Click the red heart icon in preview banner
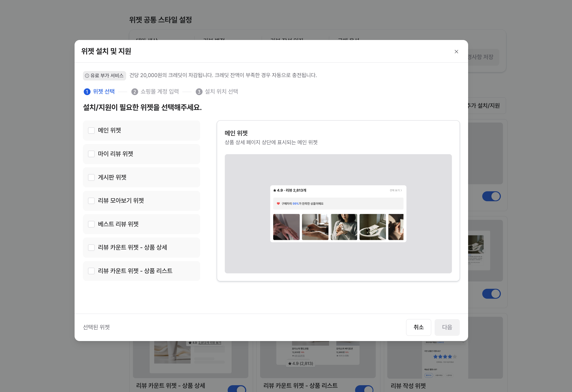The height and width of the screenshot is (392, 572). [278, 204]
